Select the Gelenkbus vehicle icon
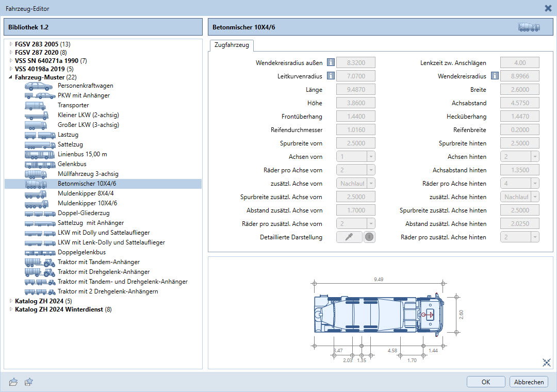This screenshot has height=392, width=557. [40, 164]
